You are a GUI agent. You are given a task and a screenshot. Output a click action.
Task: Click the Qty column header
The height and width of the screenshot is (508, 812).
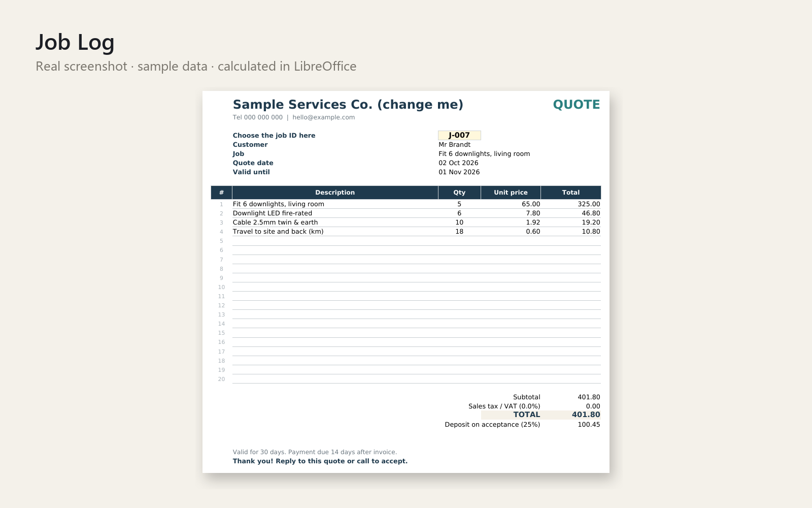click(x=459, y=193)
